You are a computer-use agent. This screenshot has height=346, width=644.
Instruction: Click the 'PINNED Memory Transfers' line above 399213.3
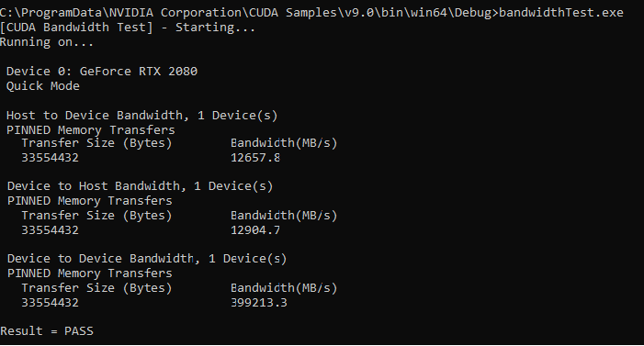pos(90,273)
